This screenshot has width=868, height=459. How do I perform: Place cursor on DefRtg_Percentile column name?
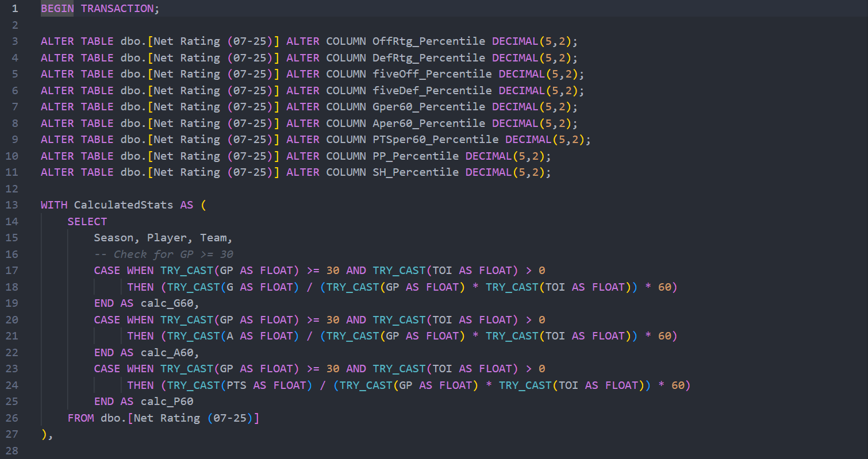tap(429, 58)
